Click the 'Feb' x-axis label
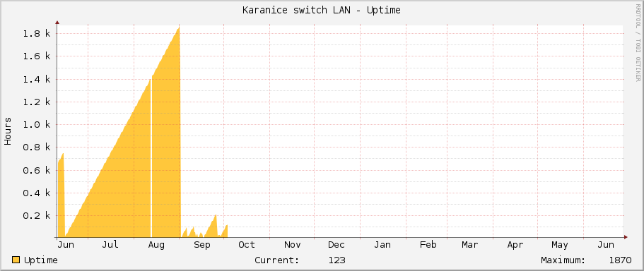This screenshot has height=271, width=644. point(428,245)
